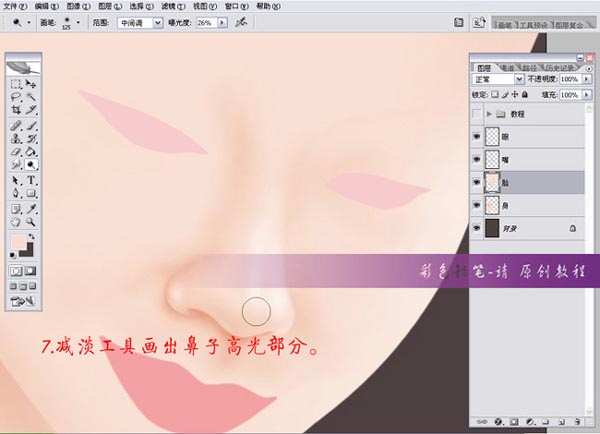
Task: Select the Notes tool
Action: click(x=16, y=209)
